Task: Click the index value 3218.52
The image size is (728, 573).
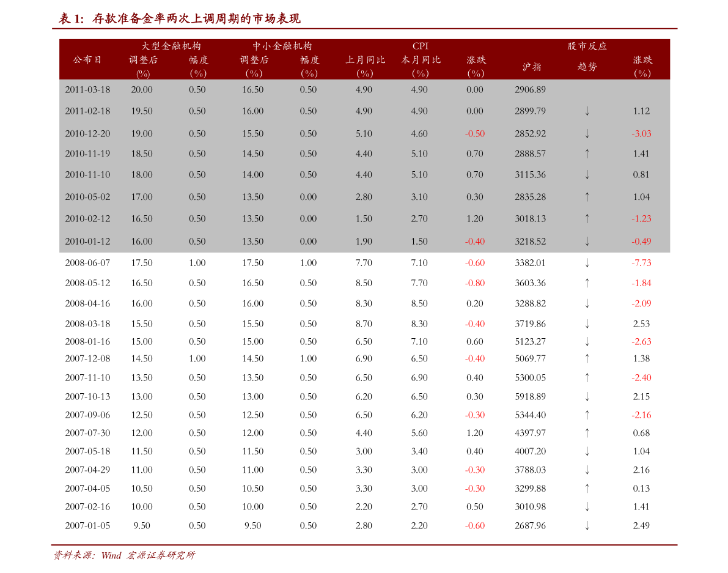Action: coord(530,242)
